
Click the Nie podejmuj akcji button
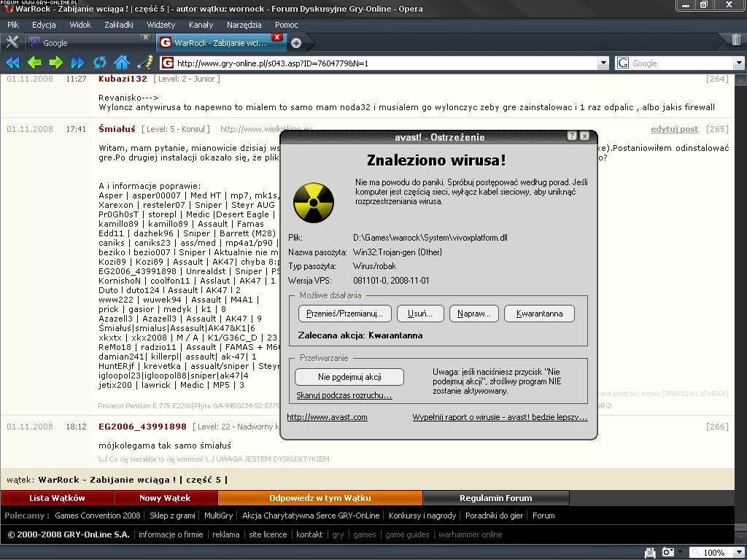click(x=349, y=377)
